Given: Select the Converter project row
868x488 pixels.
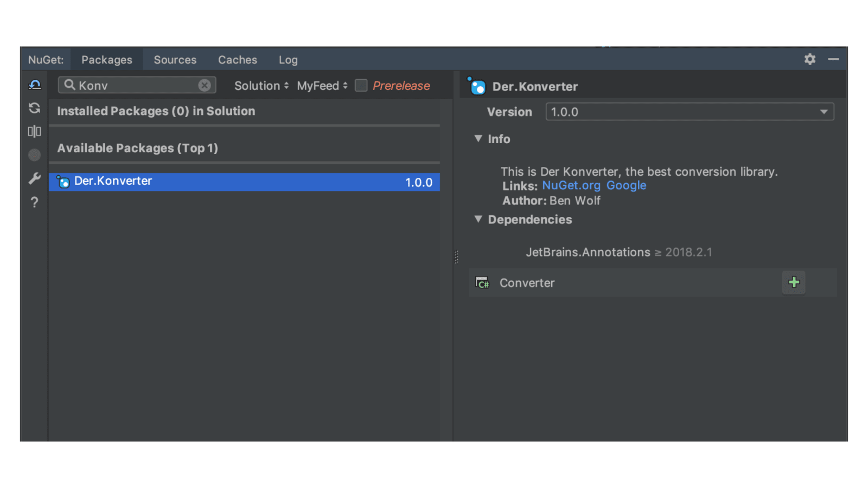Looking at the screenshot, I should 653,282.
